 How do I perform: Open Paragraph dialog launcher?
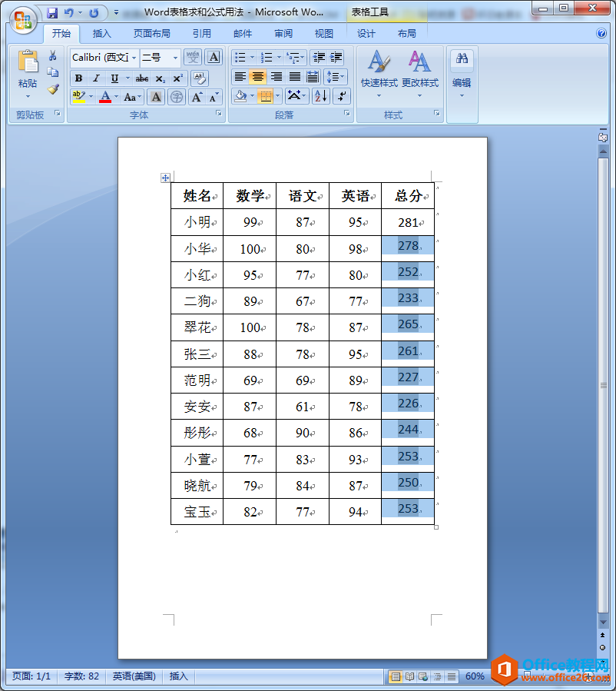[x=347, y=113]
